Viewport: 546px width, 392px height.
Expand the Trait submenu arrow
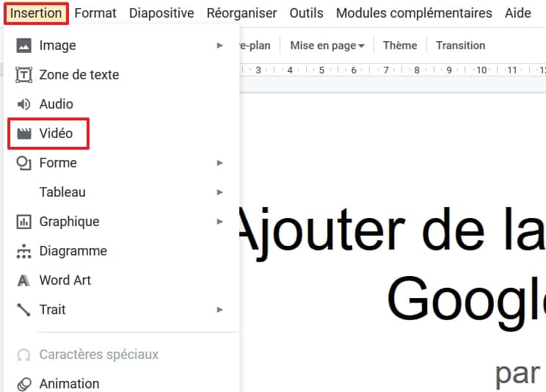(219, 310)
